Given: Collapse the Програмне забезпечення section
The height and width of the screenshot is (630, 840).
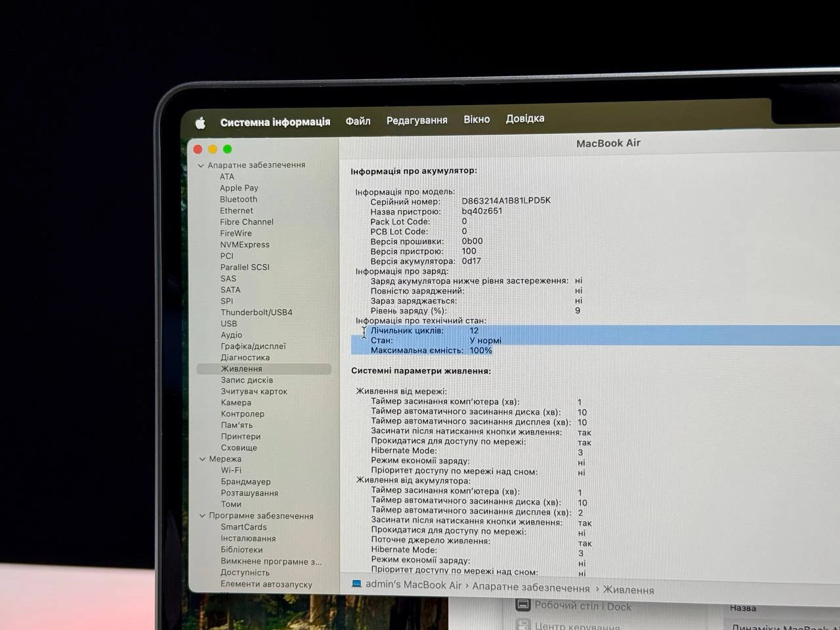Looking at the screenshot, I should click(x=202, y=516).
